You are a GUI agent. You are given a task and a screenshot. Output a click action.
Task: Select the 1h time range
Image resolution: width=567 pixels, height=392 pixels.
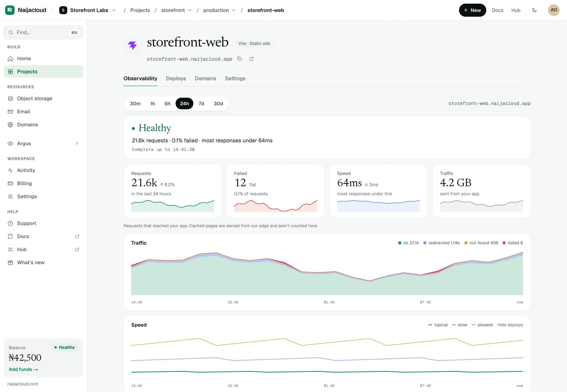[152, 103]
